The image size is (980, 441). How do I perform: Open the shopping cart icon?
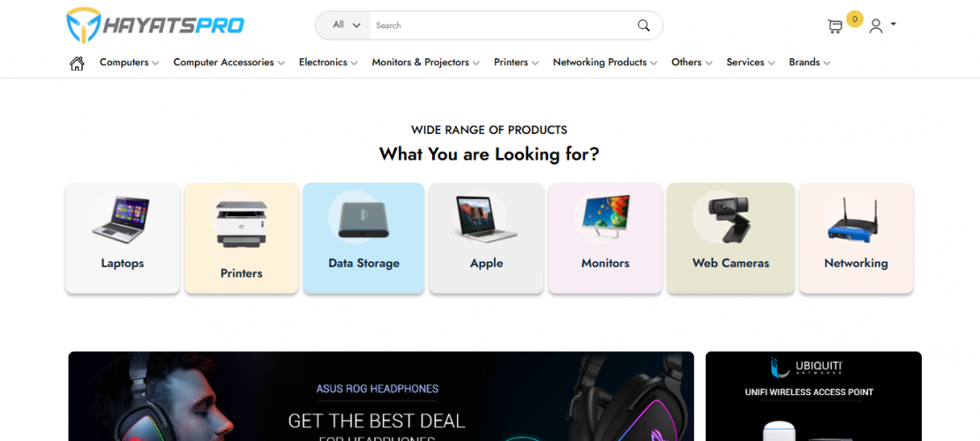point(835,26)
